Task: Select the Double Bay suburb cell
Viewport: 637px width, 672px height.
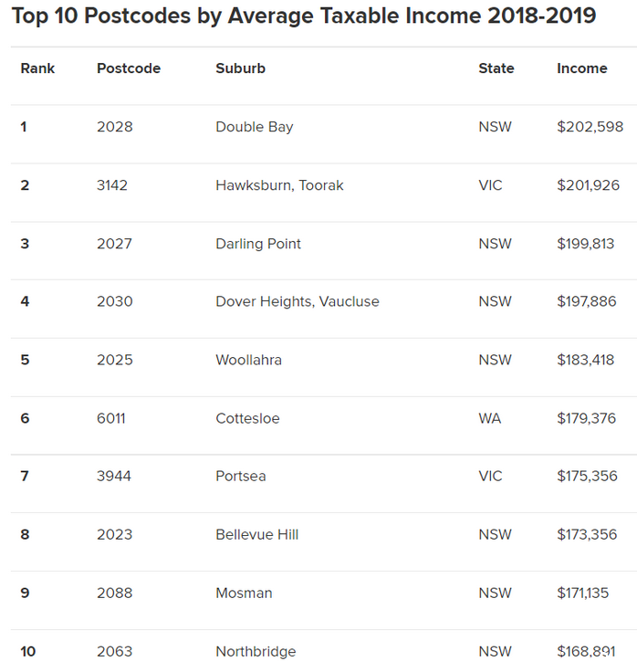Action: pos(255,127)
